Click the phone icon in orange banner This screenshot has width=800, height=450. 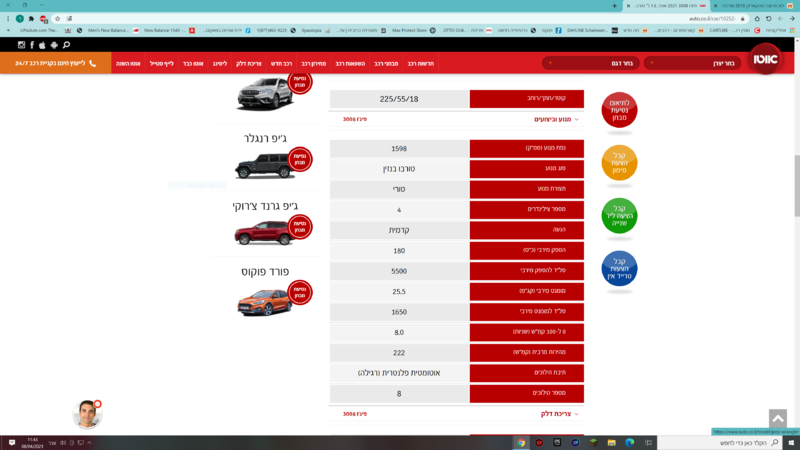tap(92, 63)
